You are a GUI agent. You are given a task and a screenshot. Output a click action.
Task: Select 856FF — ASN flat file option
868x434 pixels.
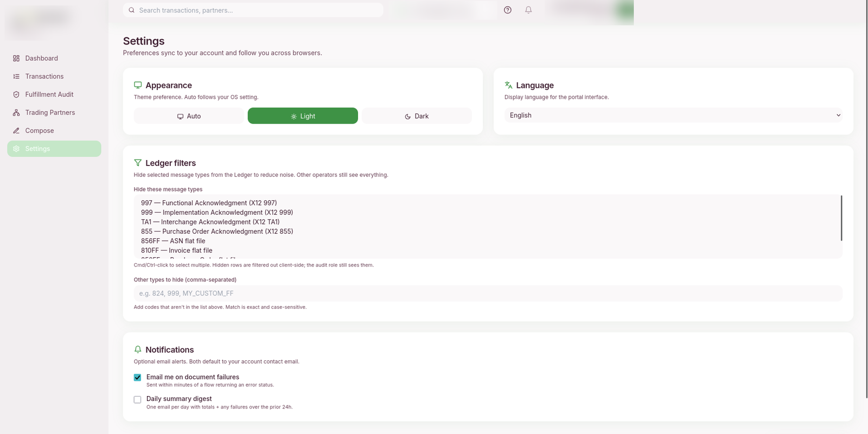coord(173,241)
